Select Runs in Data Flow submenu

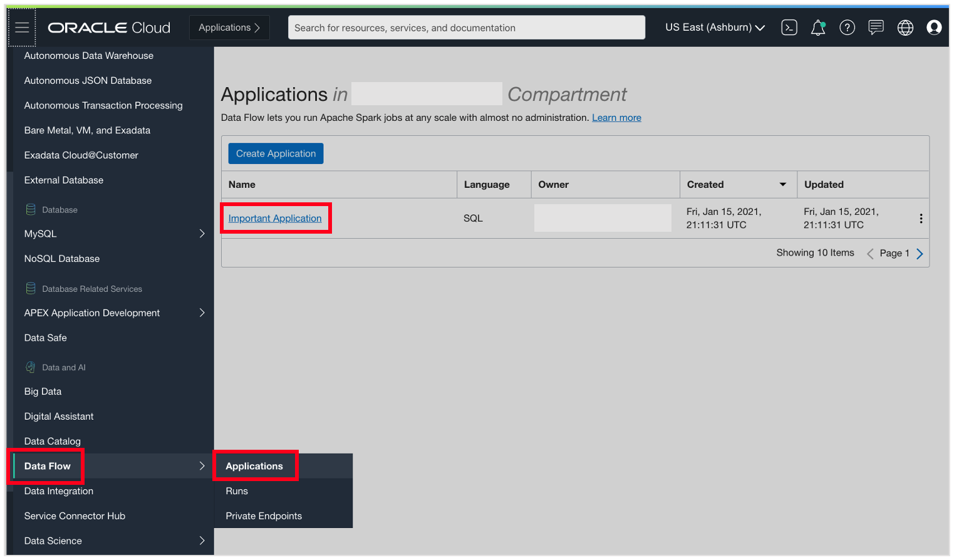click(237, 491)
